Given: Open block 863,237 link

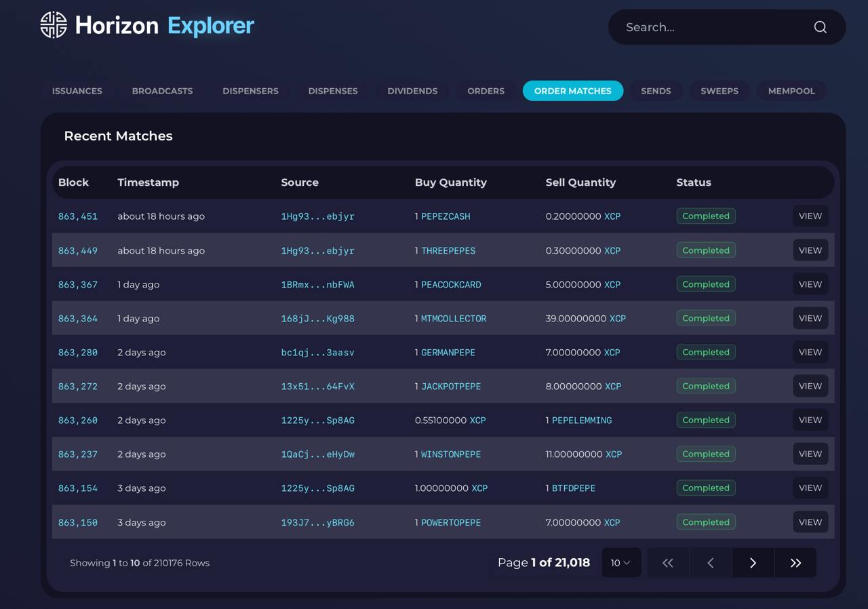Looking at the screenshot, I should [78, 454].
